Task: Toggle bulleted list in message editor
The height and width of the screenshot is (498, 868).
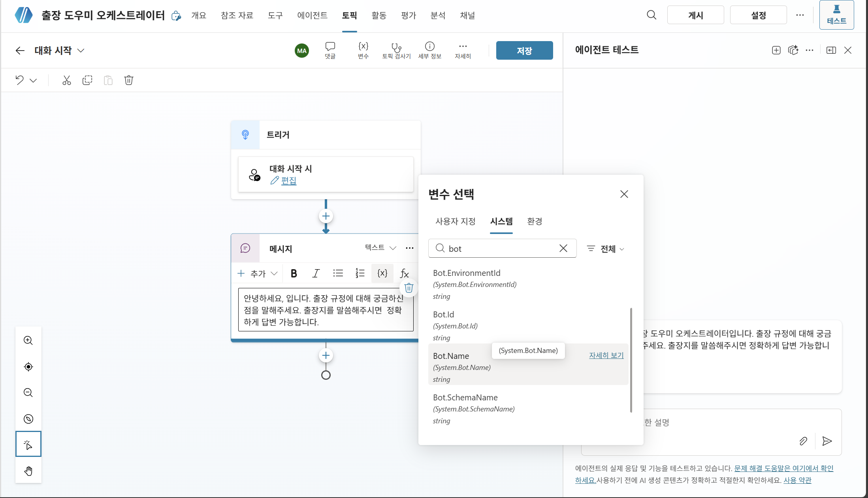Action: pyautogui.click(x=337, y=274)
